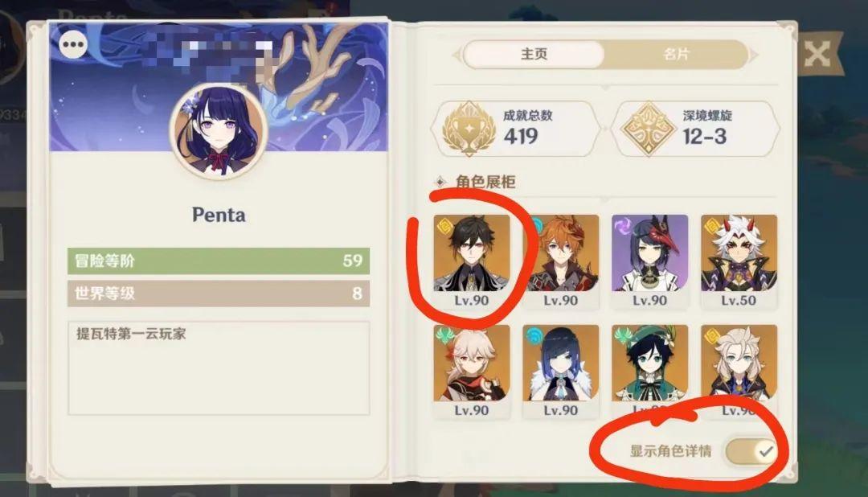Switch to the 主页 tab
The image size is (868, 497).
point(534,55)
